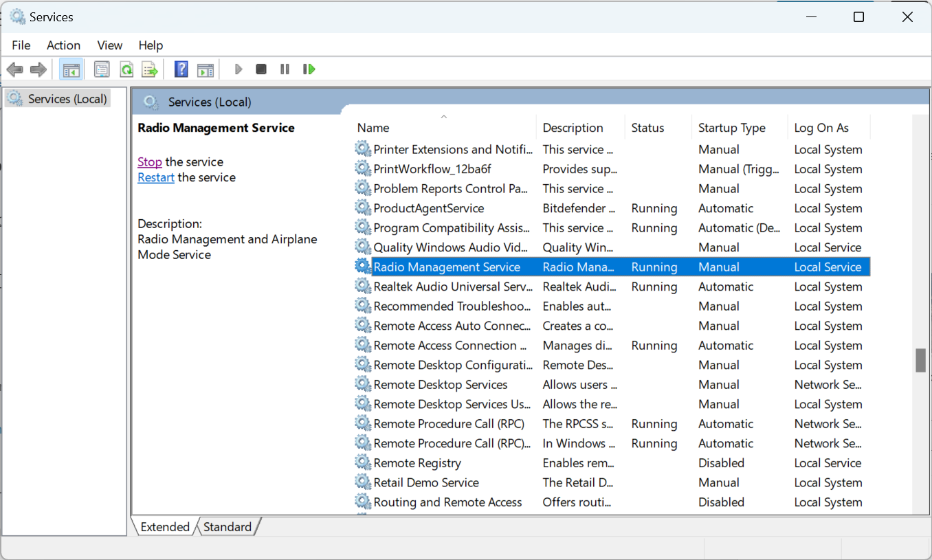Image resolution: width=932 pixels, height=560 pixels.
Task: Click the Back navigation arrow
Action: [x=14, y=69]
